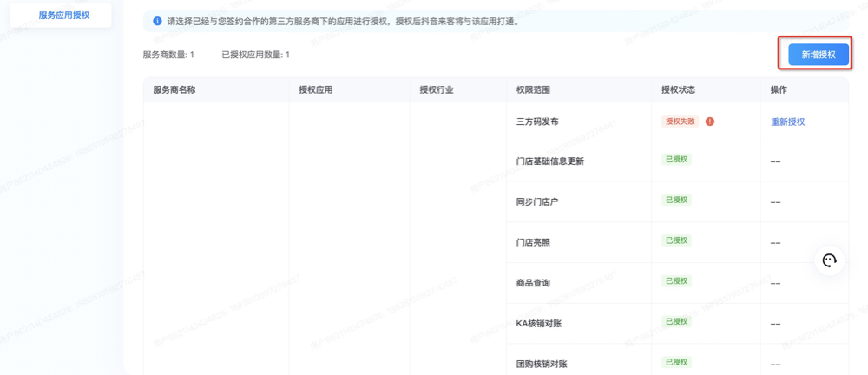
Task: Click 已授权 tag in 商品查询 row
Action: [x=676, y=281]
